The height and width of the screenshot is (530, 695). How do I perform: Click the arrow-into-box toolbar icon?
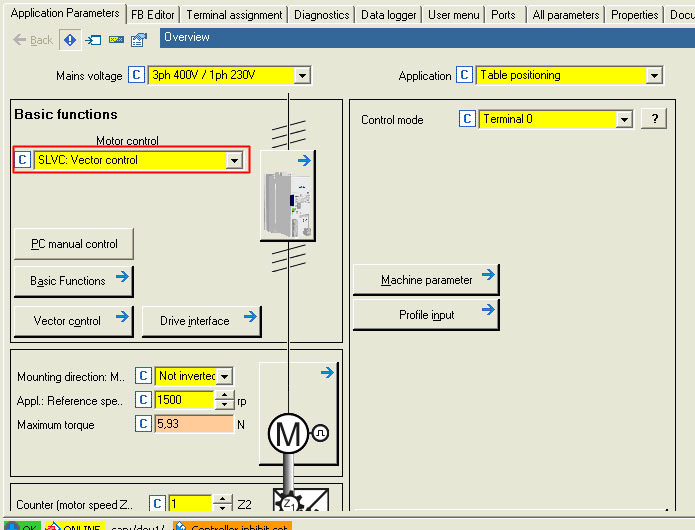(93, 40)
